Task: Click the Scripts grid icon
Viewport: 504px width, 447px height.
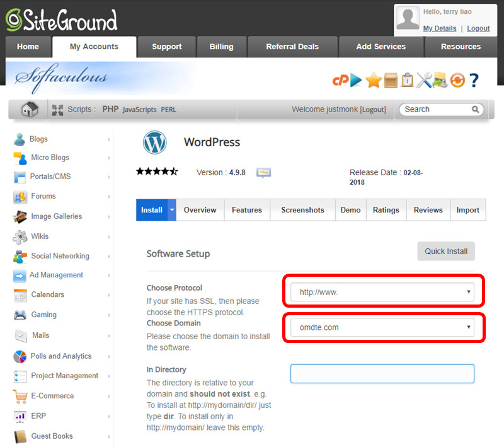Action: 57,110
